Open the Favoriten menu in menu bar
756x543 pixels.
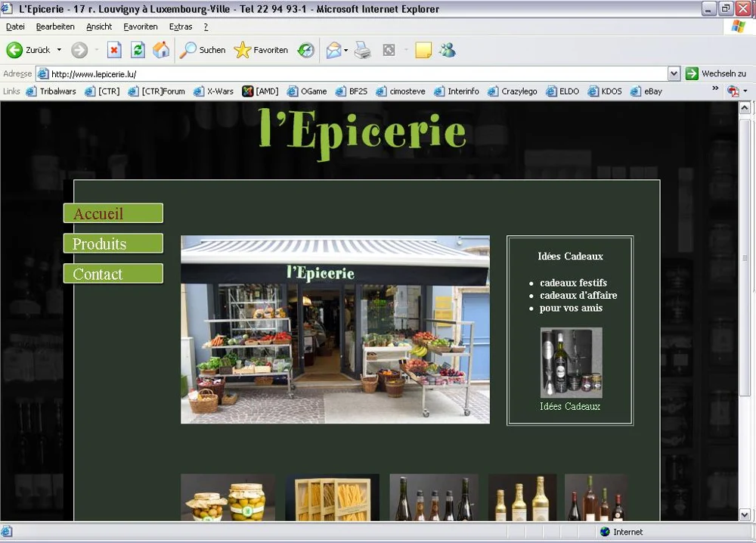141,26
